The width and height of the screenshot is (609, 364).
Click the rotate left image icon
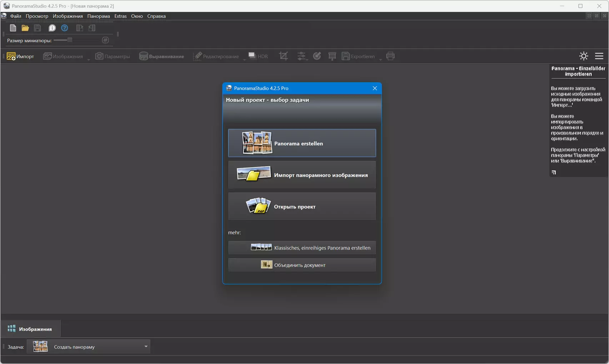92,28
